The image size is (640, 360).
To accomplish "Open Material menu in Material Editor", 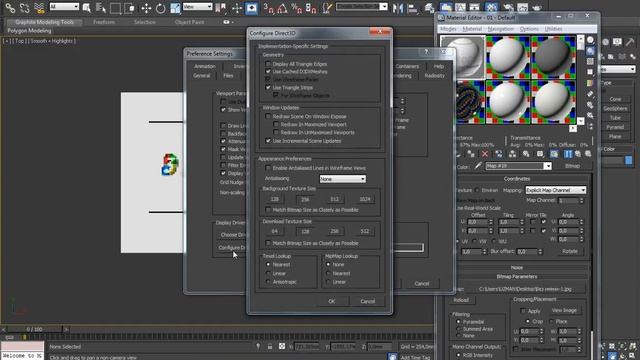I will point(472,29).
